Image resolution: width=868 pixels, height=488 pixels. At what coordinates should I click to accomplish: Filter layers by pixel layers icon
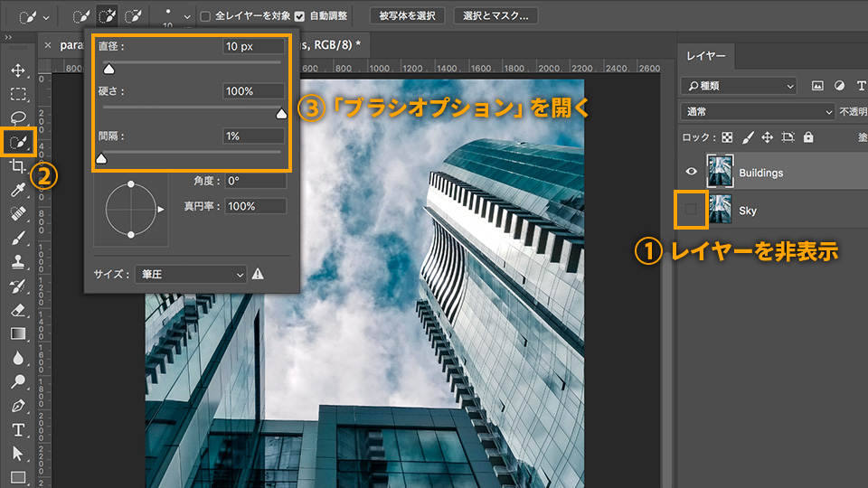pyautogui.click(x=817, y=86)
